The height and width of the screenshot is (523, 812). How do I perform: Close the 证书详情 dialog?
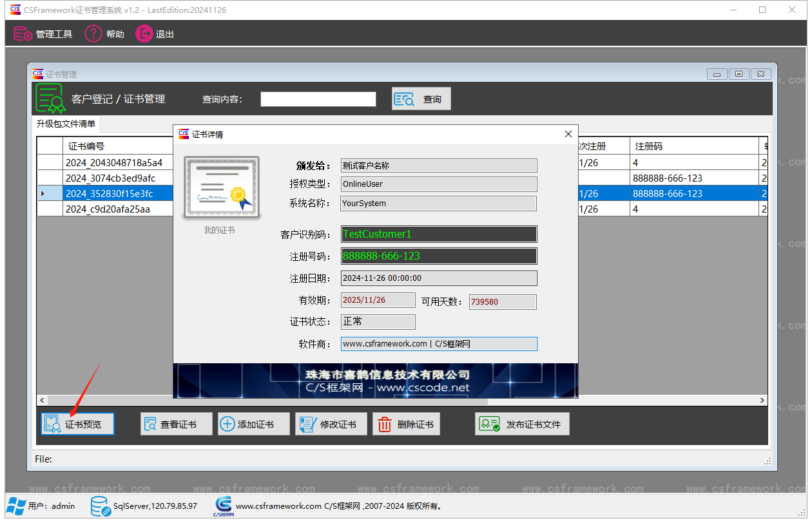click(568, 134)
